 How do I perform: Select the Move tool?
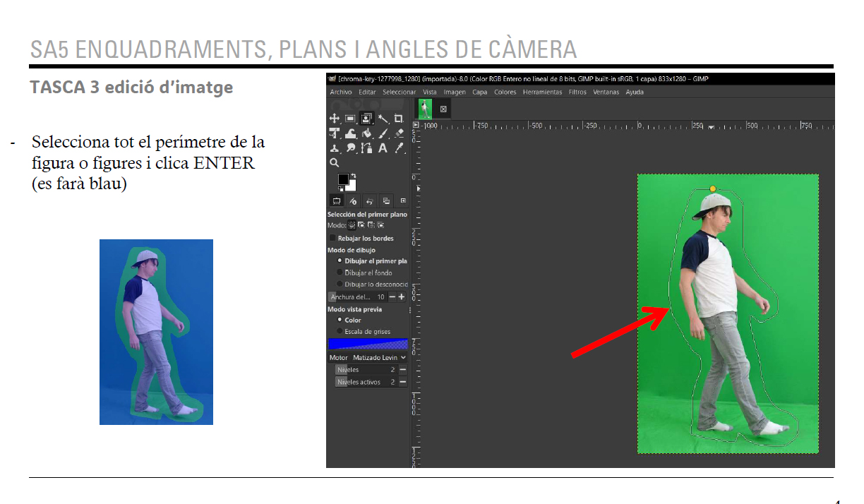335,119
